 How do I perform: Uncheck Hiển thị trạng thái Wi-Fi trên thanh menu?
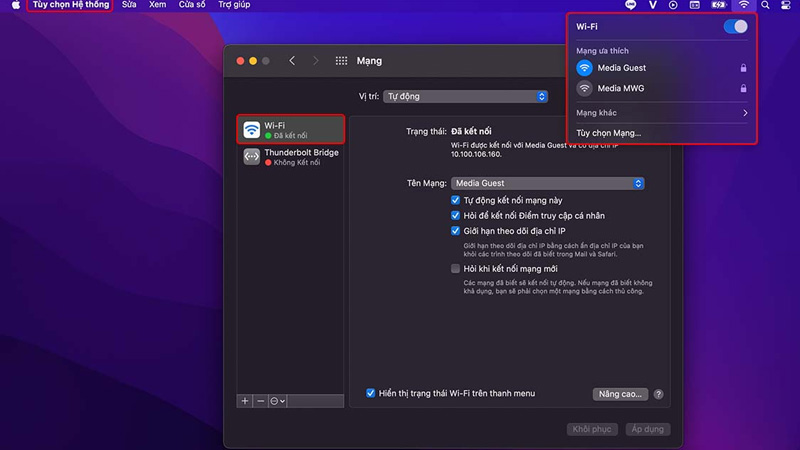point(370,393)
